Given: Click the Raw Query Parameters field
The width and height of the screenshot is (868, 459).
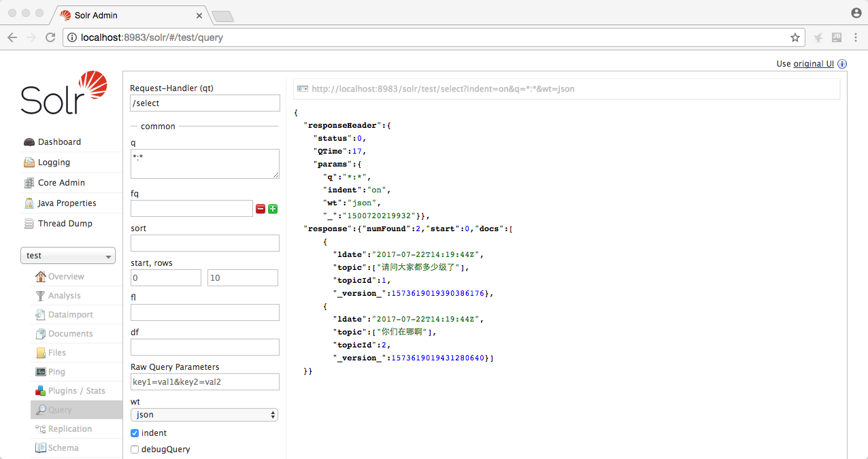Looking at the screenshot, I should click(x=205, y=381).
